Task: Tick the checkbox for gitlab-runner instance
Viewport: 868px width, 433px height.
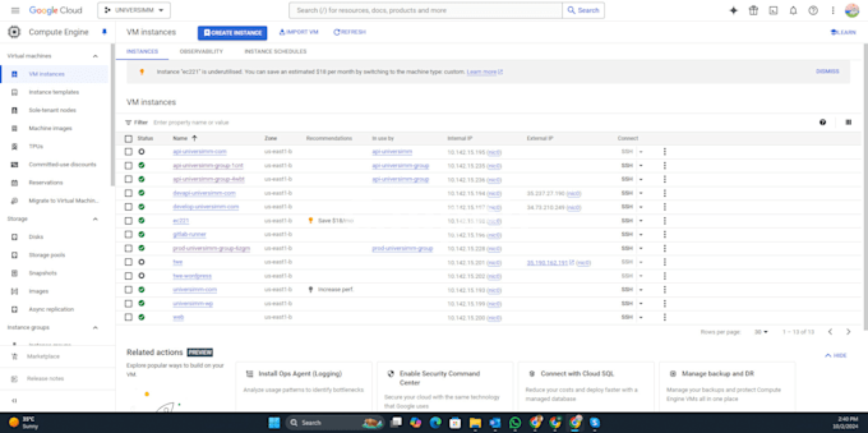Action: point(129,234)
